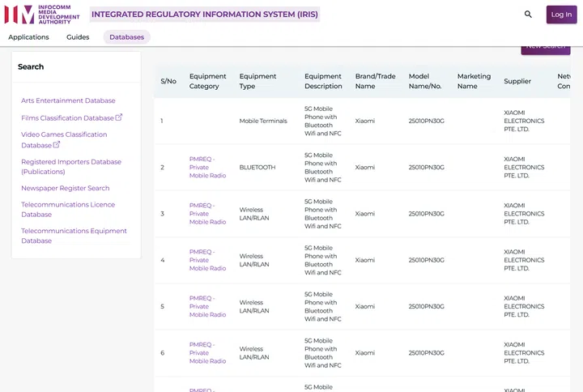The width and height of the screenshot is (583, 392).
Task: Select the Databases tab
Action: coord(126,37)
